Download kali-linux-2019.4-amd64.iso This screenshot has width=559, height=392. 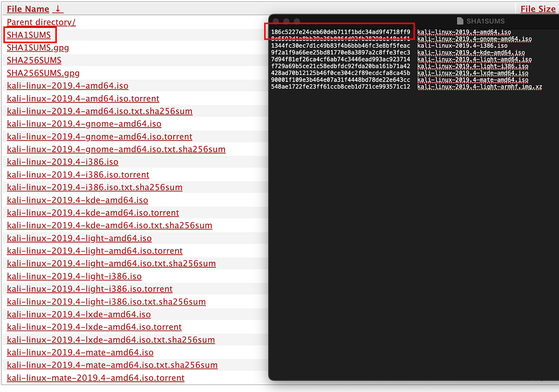point(67,86)
